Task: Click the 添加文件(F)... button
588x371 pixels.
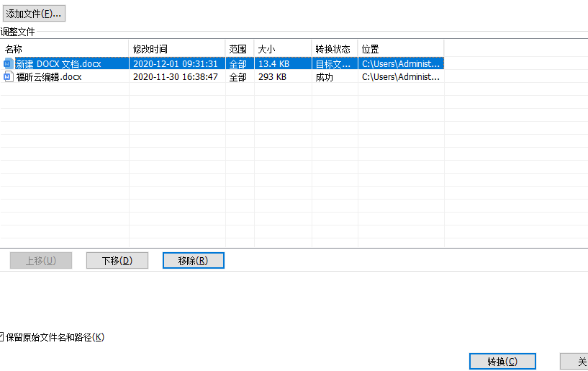Action: 34,14
